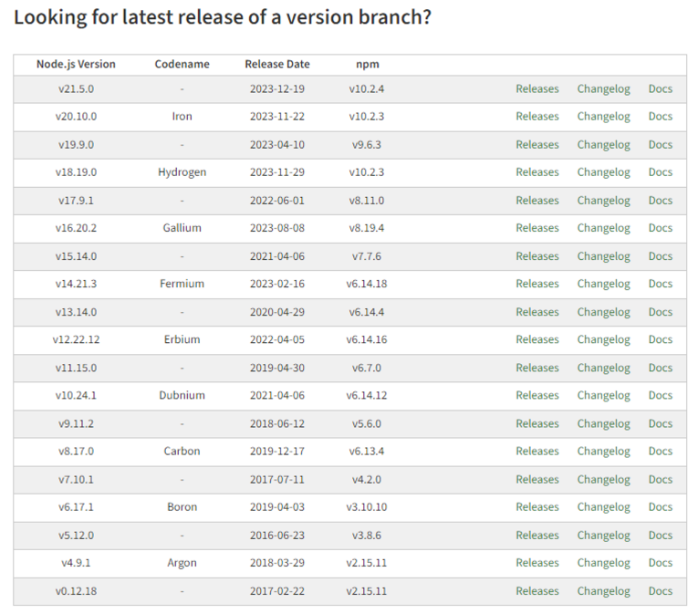
Task: Open Docs for v7.10.1
Action: (660, 480)
